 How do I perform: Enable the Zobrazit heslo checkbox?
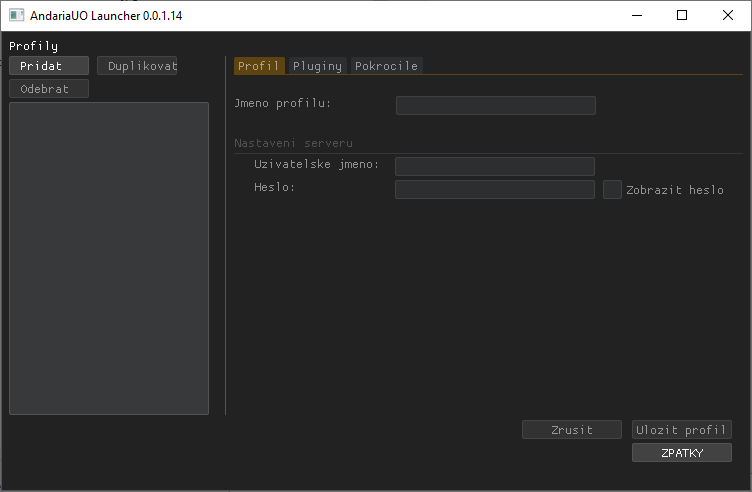click(612, 190)
